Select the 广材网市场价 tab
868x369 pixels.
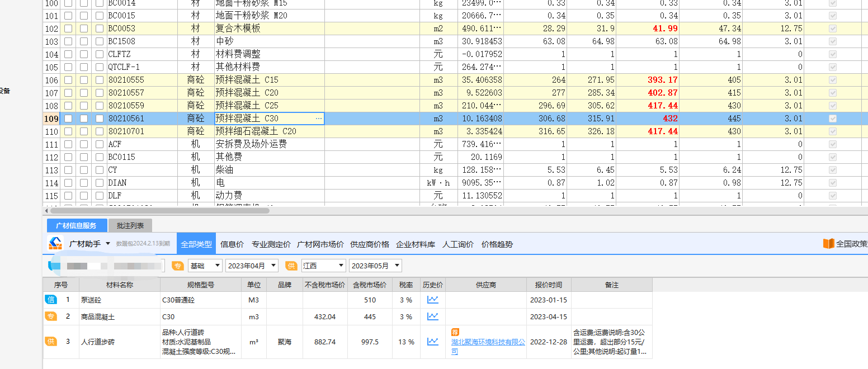coord(320,244)
